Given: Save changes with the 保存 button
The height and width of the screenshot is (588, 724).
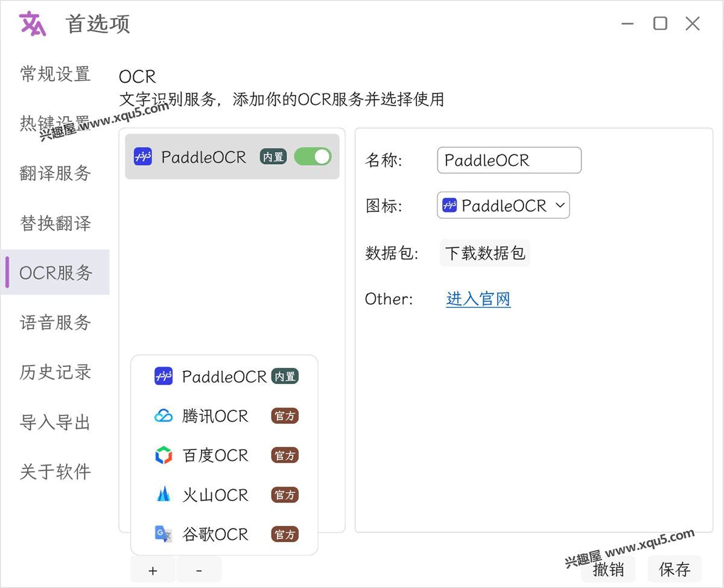Looking at the screenshot, I should tap(675, 570).
